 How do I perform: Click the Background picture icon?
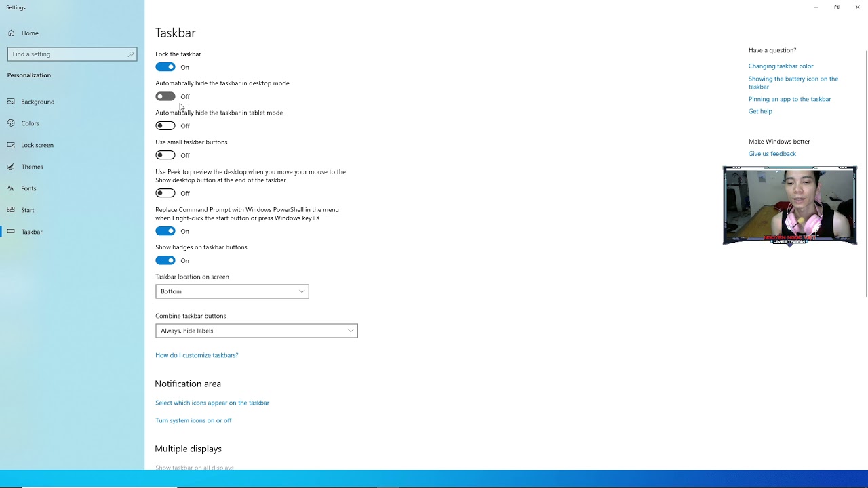click(x=12, y=102)
